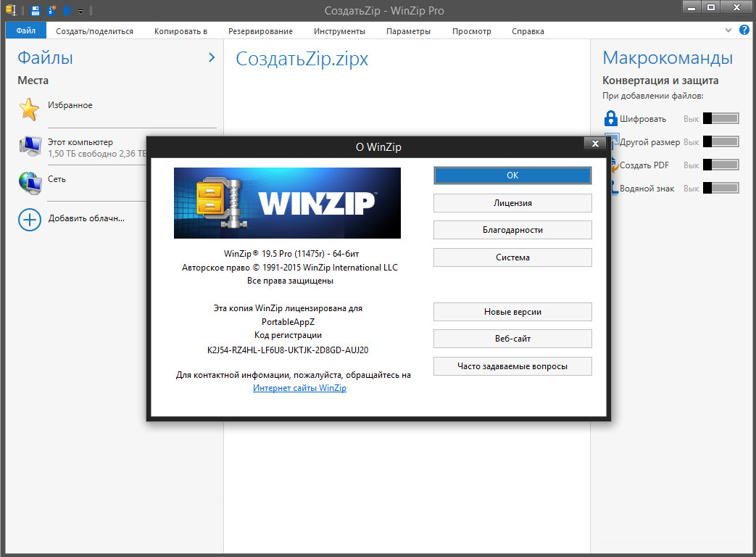The height and width of the screenshot is (557, 756).
Task: Click Добавить облачн... label
Action: tap(86, 218)
